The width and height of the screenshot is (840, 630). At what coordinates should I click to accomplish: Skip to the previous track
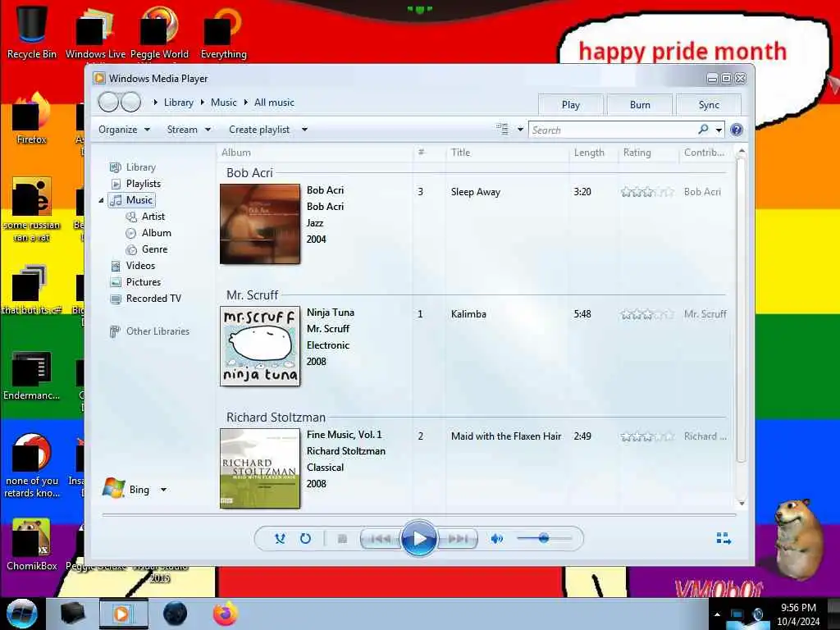pyautogui.click(x=381, y=538)
